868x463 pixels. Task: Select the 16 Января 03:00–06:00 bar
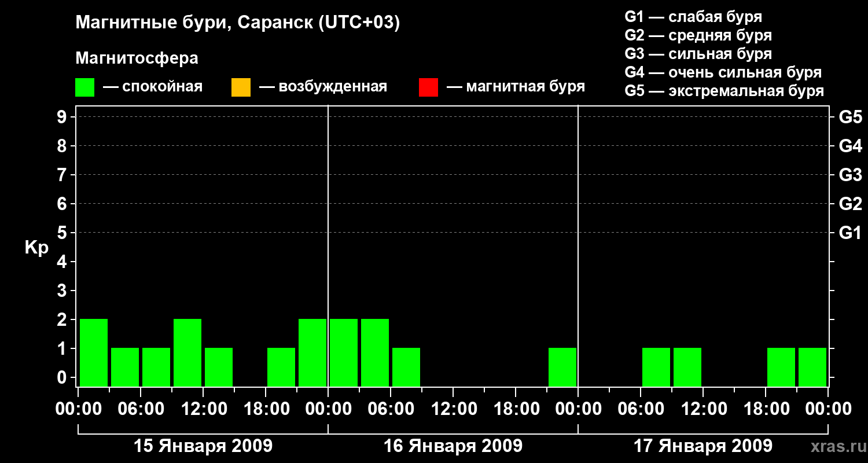[x=375, y=352]
